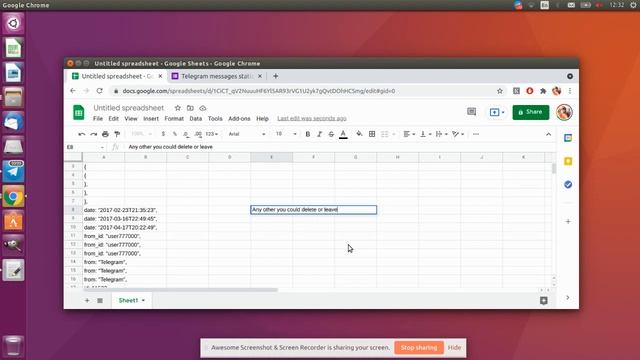
Task: Open the Google account avatar
Action: [564, 112]
